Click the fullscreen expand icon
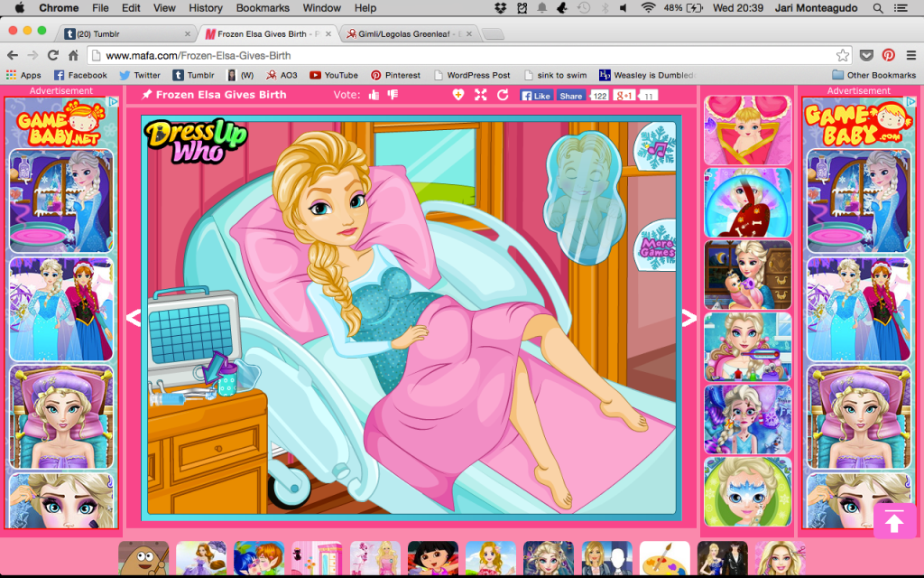 pyautogui.click(x=480, y=95)
